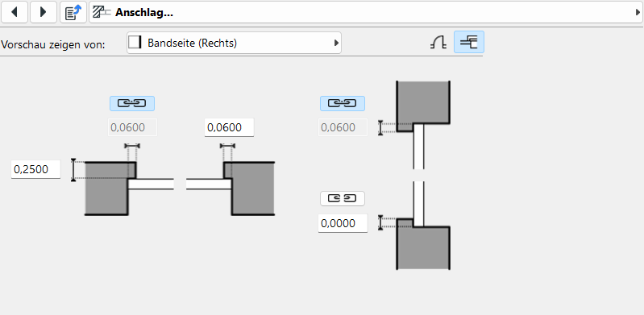
Task: Enable the unlinked lower chain link button
Action: (342, 199)
